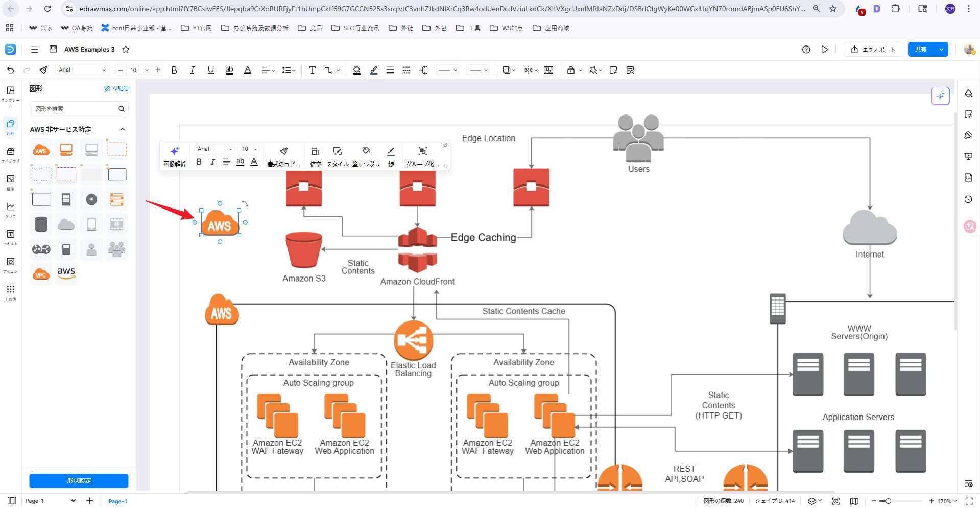The image size is (980, 508).
Task: Click the 形状設定 button
Action: pyautogui.click(x=79, y=481)
